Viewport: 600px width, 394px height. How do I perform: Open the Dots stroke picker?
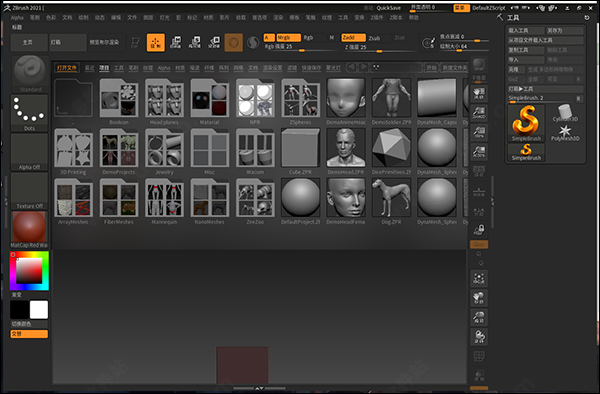coord(30,113)
